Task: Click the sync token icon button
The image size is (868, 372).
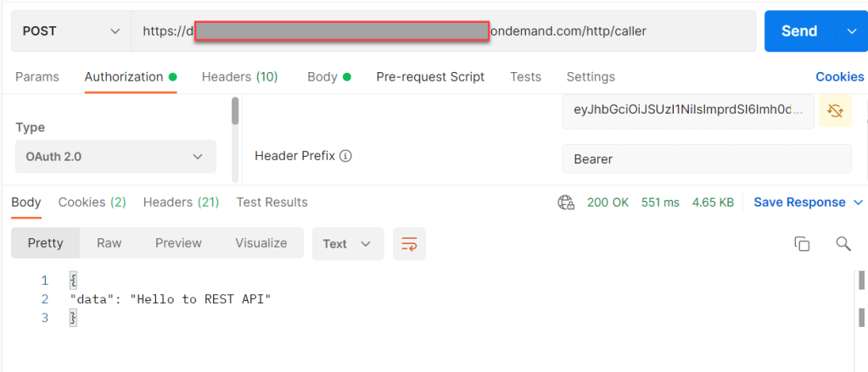Action: point(835,111)
